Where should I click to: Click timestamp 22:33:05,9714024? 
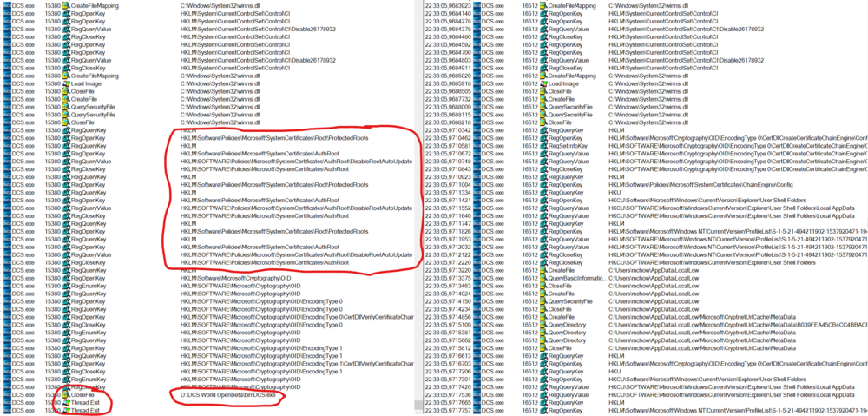(449, 294)
